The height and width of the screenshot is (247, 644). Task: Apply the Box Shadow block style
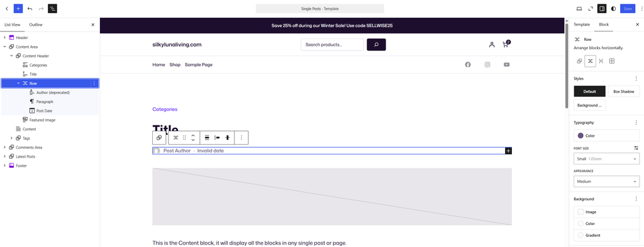pos(623,91)
